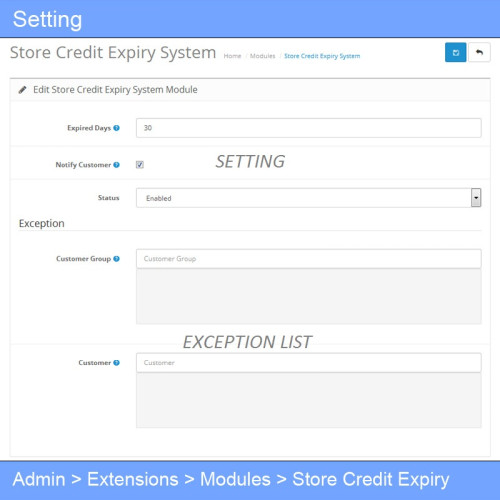This screenshot has width=500, height=500.
Task: Click the back arrow cancel icon
Action: [479, 52]
